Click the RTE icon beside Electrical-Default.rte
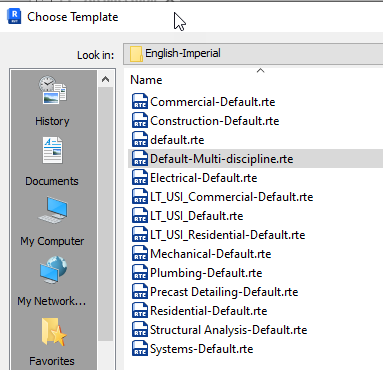The width and height of the screenshot is (383, 370). pyautogui.click(x=140, y=178)
